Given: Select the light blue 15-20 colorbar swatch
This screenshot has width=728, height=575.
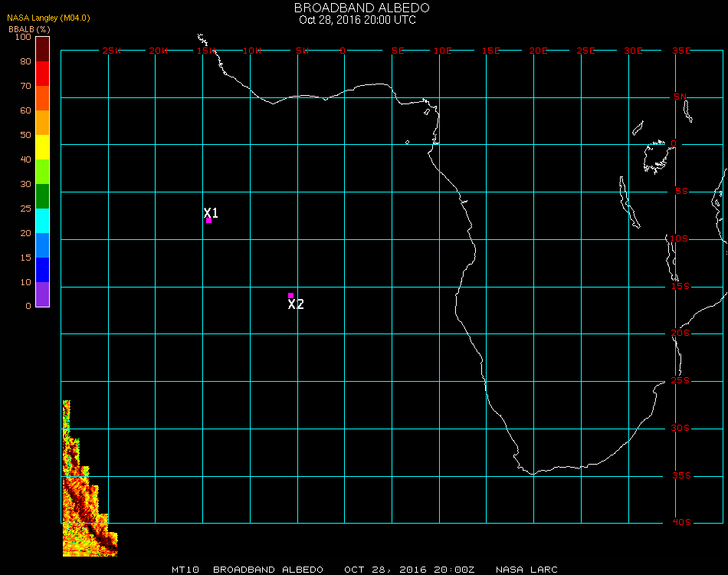Looking at the screenshot, I should pos(43,245).
